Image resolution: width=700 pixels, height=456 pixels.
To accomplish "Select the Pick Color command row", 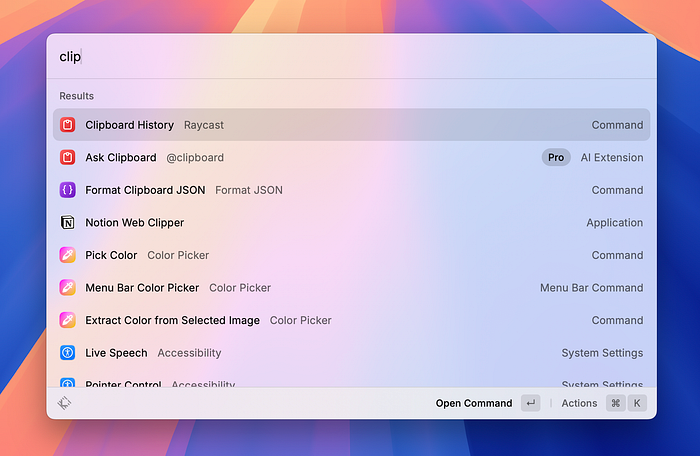I will click(351, 255).
